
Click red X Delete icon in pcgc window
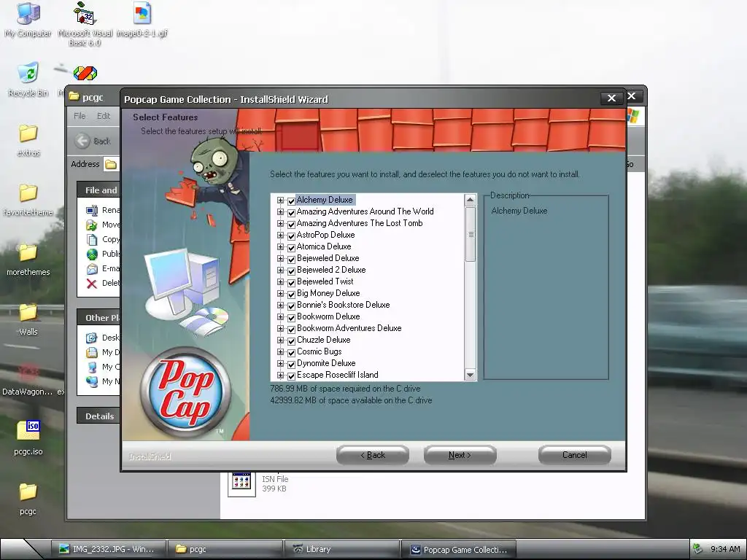point(92,284)
